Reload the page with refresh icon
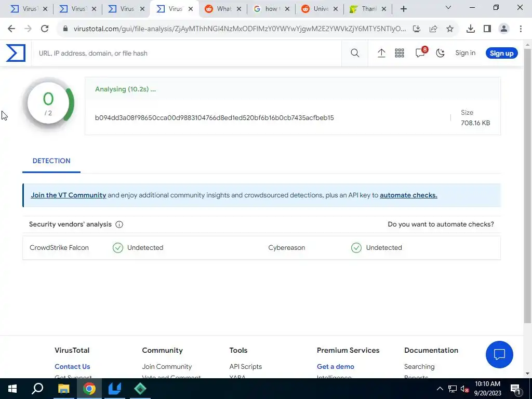The height and width of the screenshot is (399, 532). pyautogui.click(x=45, y=29)
